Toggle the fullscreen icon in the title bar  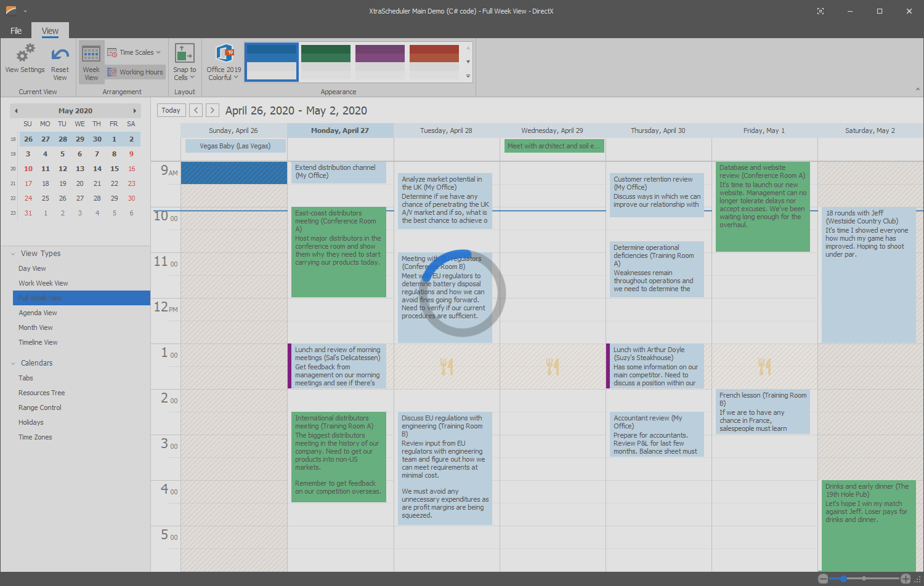[820, 10]
